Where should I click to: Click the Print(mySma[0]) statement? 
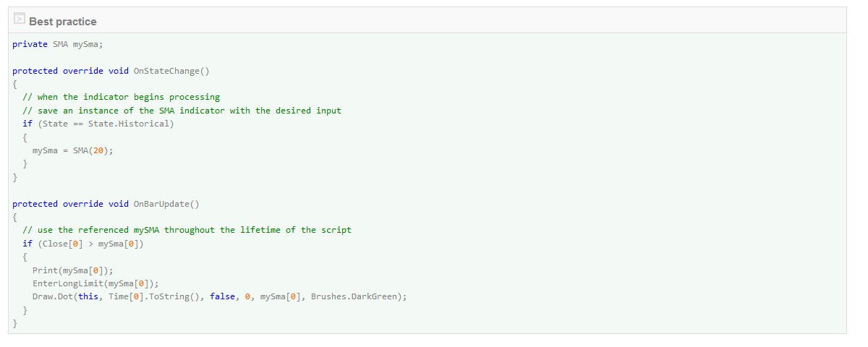73,270
